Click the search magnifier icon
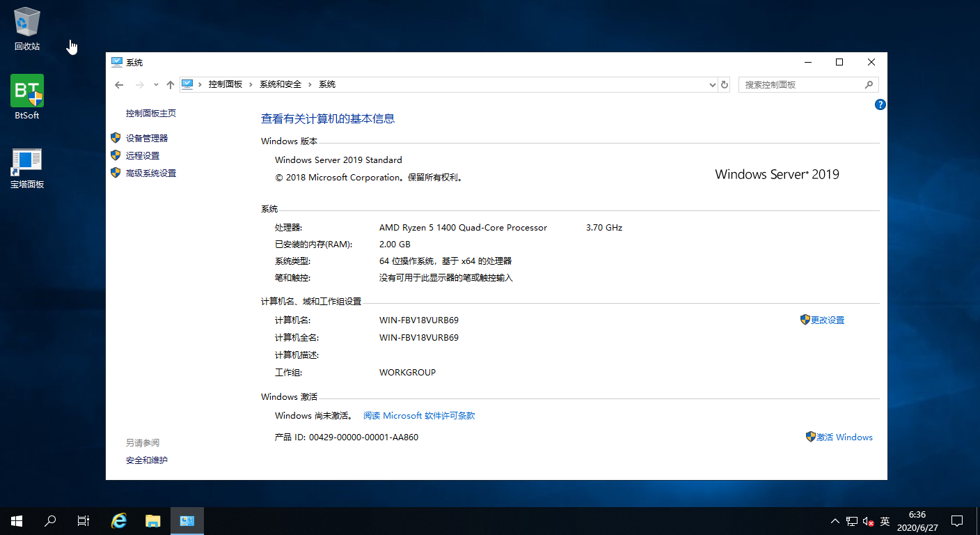The image size is (980, 535). (x=869, y=84)
